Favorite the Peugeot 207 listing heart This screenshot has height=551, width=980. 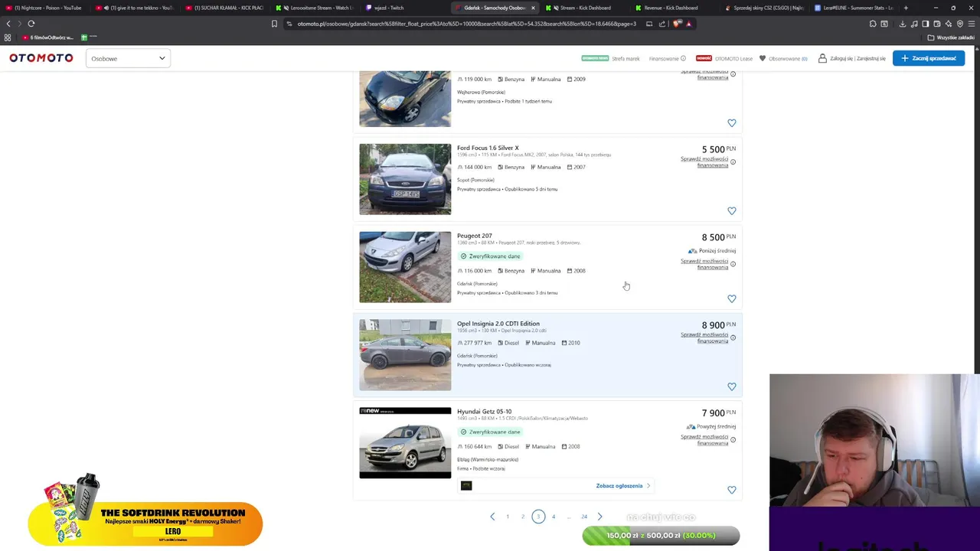click(x=732, y=298)
